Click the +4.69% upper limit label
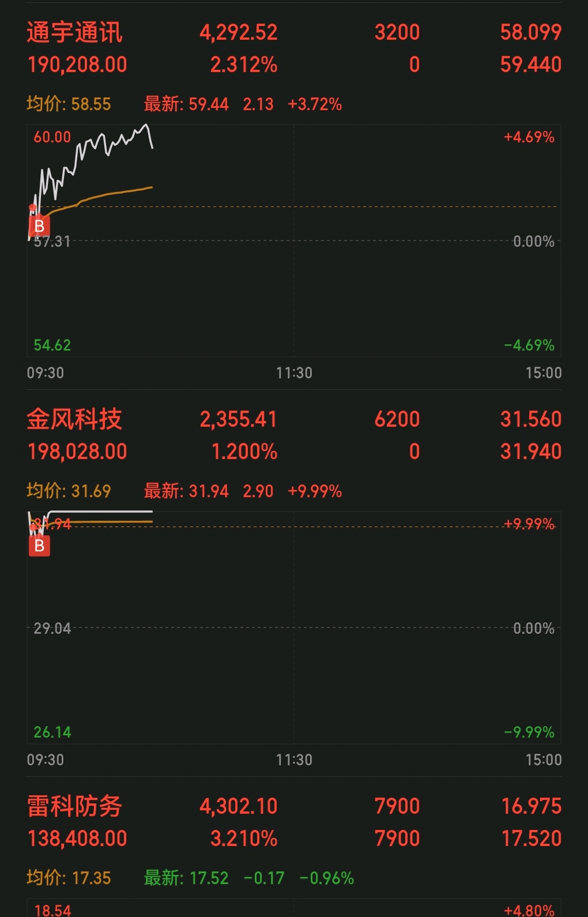Viewport: 588px width, 917px height. [529, 137]
